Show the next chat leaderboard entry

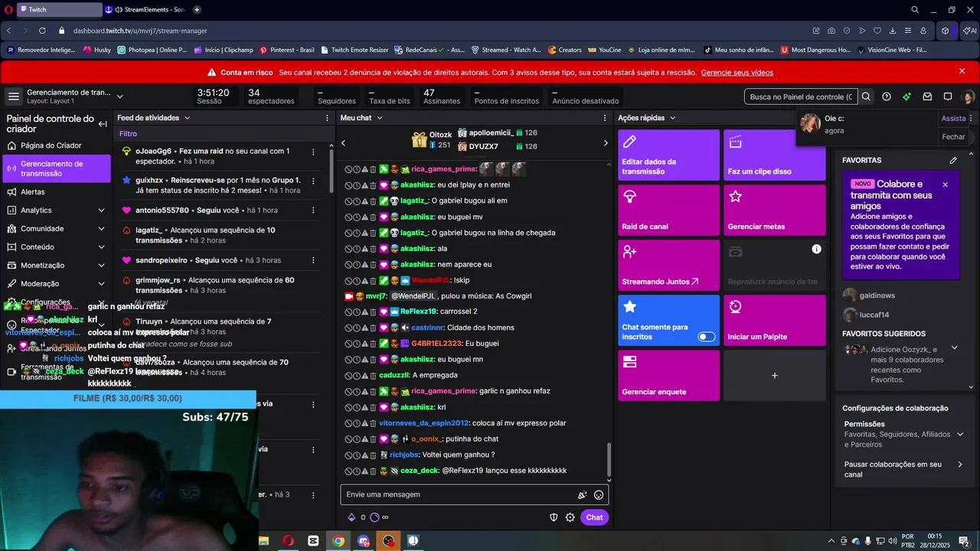point(606,143)
